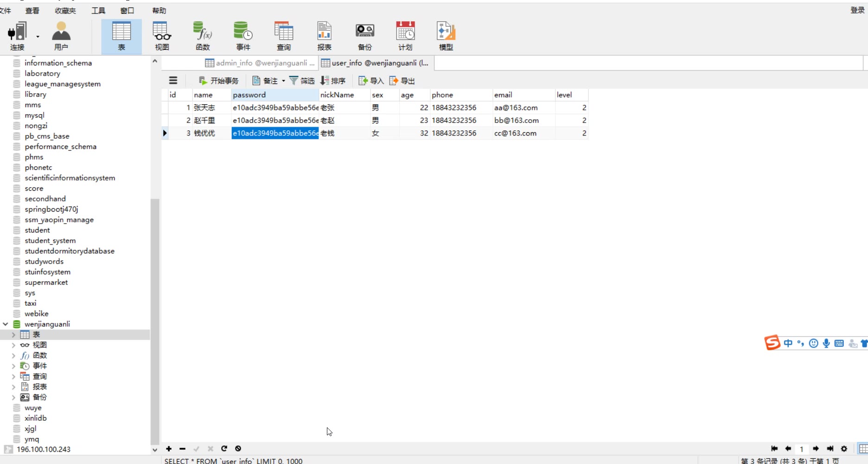This screenshot has width=868, height=464.
Task: Open the 函数 (Function) toolbar icon
Action: pyautogui.click(x=203, y=36)
